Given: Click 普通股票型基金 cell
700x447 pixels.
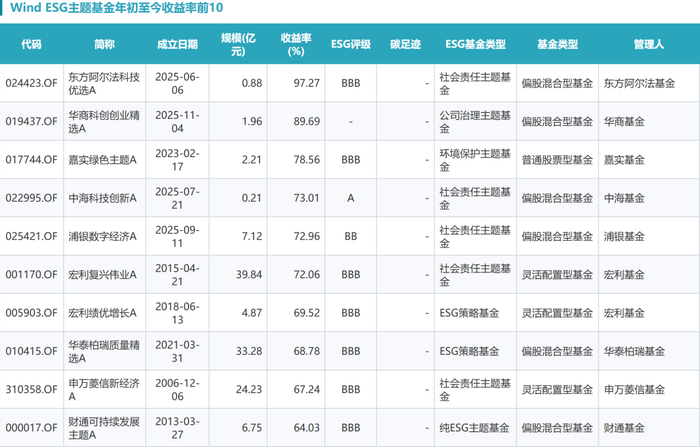Looking at the screenshot, I should [x=557, y=160].
